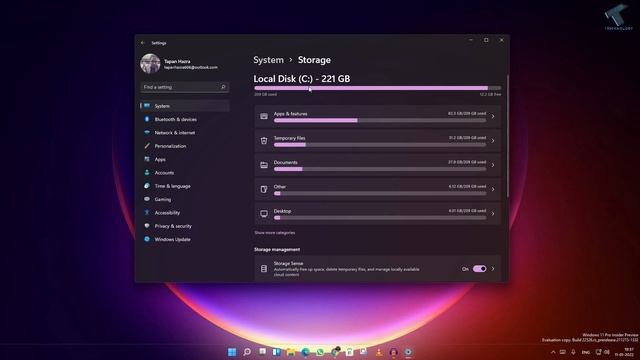Image resolution: width=640 pixels, height=360 pixels.
Task: Click the Time & language globe icon
Action: click(147, 186)
